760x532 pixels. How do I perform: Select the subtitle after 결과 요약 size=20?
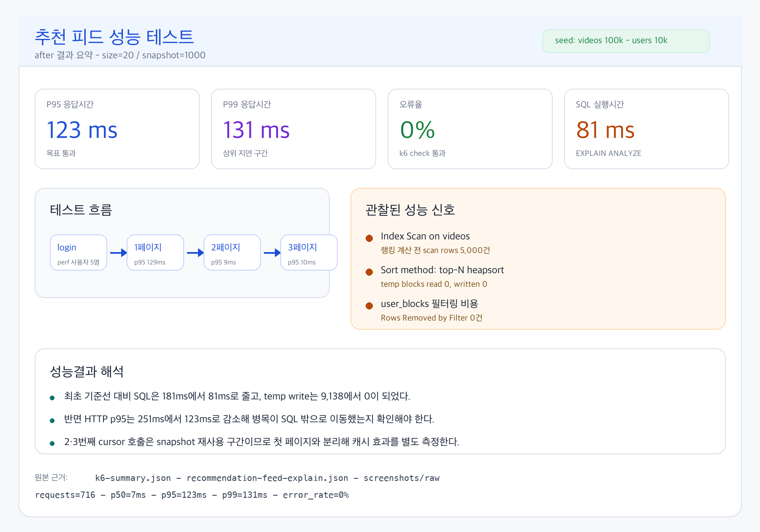pyautogui.click(x=120, y=55)
